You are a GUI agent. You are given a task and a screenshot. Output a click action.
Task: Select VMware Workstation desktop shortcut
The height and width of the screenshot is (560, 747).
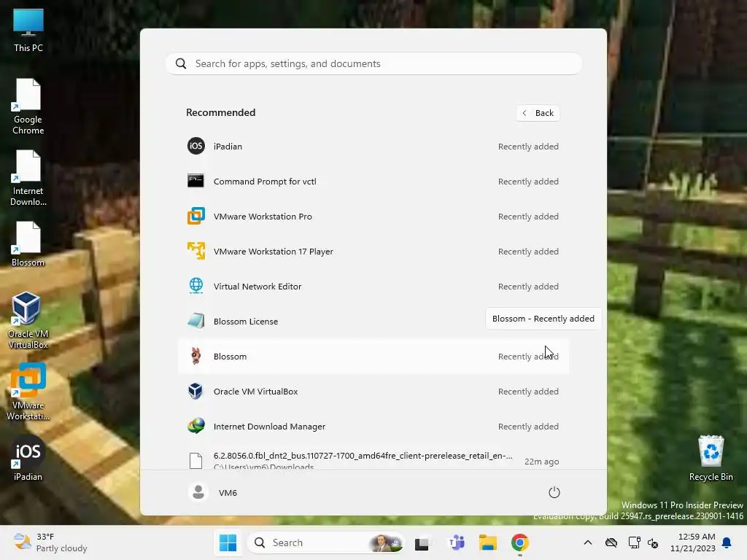coord(28,392)
